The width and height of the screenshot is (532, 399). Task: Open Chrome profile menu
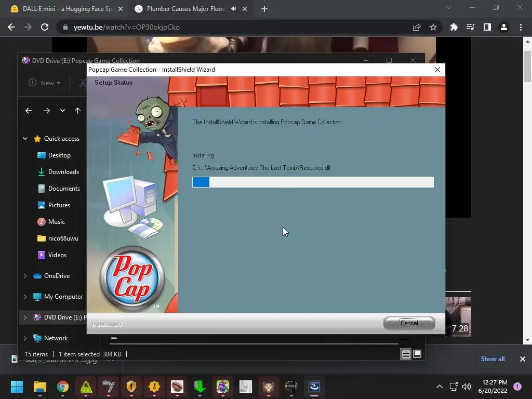(x=504, y=27)
